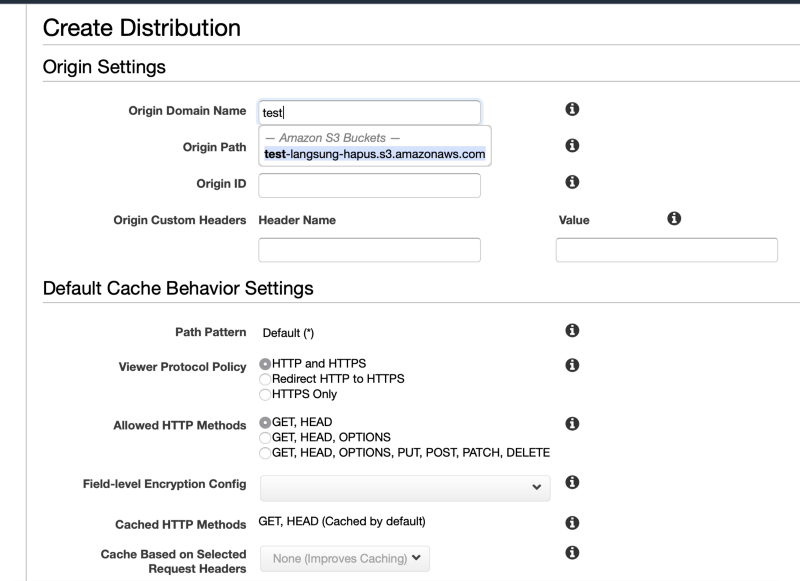Expand the Field-level Encryption Config dropdown

[405, 488]
